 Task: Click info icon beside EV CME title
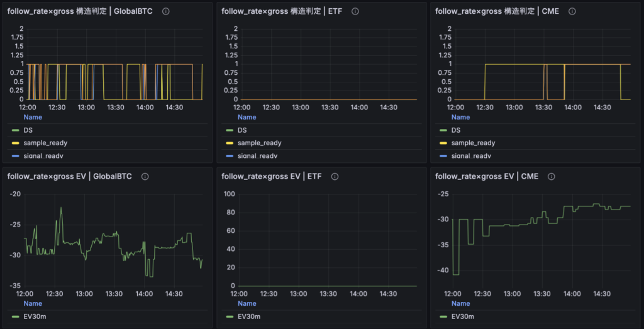(x=552, y=177)
